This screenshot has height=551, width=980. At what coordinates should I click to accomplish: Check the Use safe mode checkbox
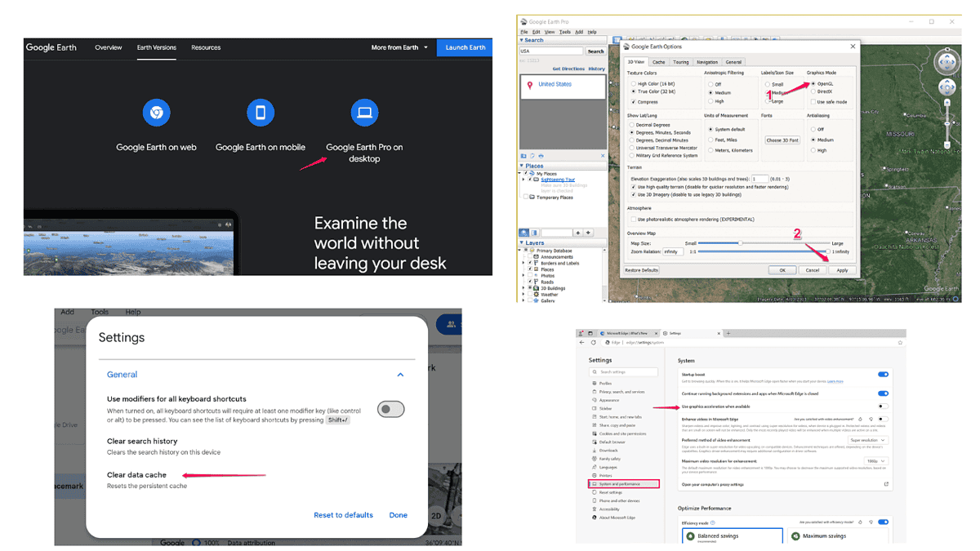click(x=813, y=102)
